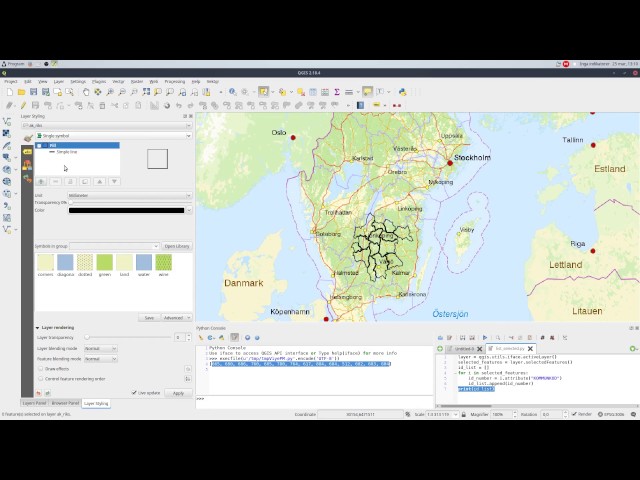This screenshot has height=480, width=640.
Task: Undo the last edit
Action: click(178, 105)
